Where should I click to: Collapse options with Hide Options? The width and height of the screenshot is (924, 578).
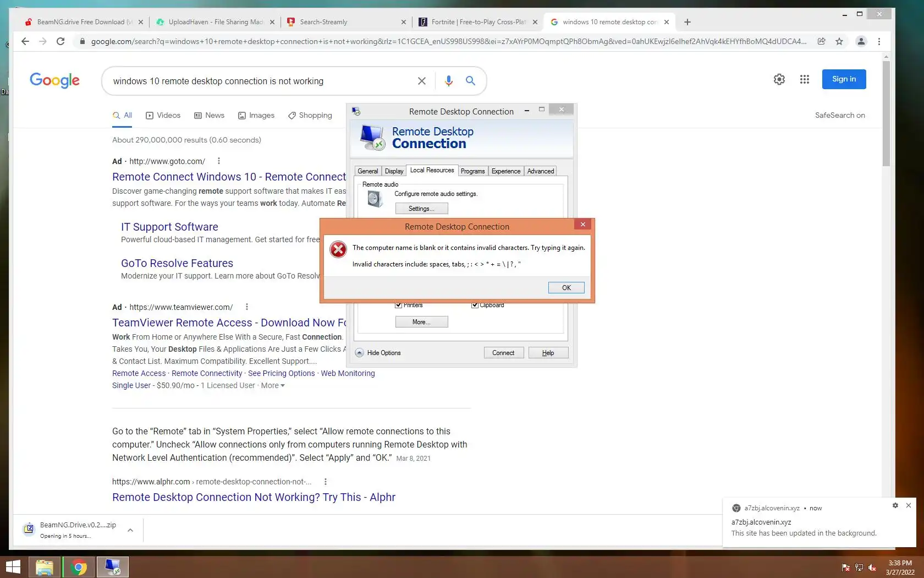coord(378,353)
